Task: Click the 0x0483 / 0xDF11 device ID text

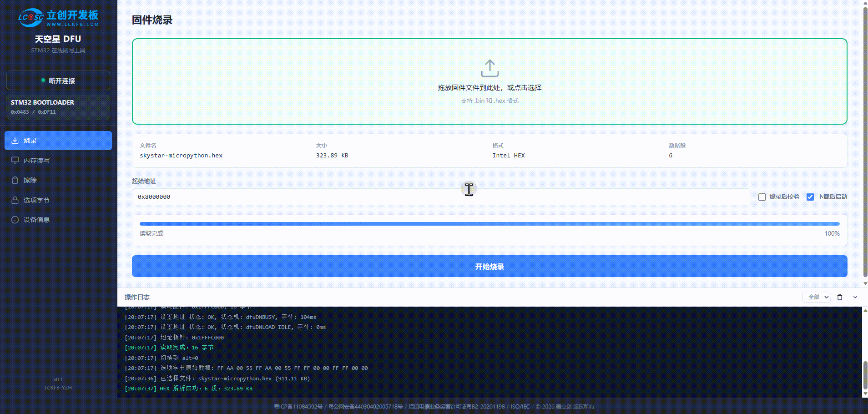Action: pos(33,112)
